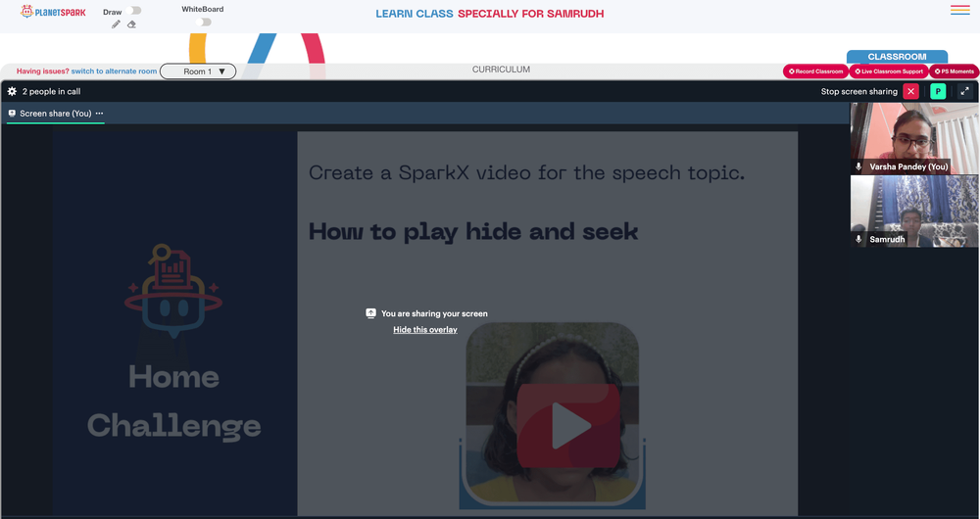Click Hide this overlay link
This screenshot has width=980, height=519.
(x=425, y=330)
